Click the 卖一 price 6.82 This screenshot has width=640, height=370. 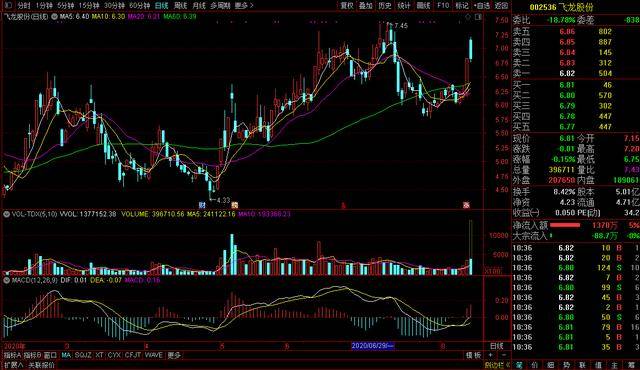(567, 73)
